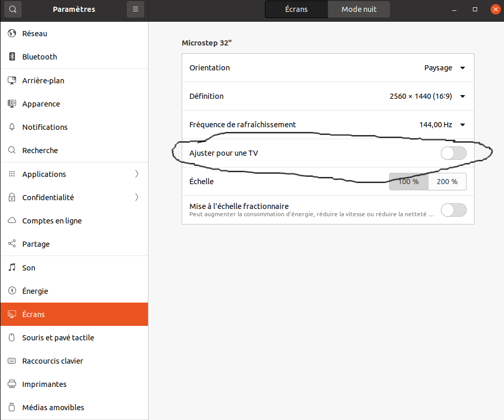Open Réseau settings
Image resolution: width=504 pixels, height=420 pixels.
pyautogui.click(x=74, y=34)
